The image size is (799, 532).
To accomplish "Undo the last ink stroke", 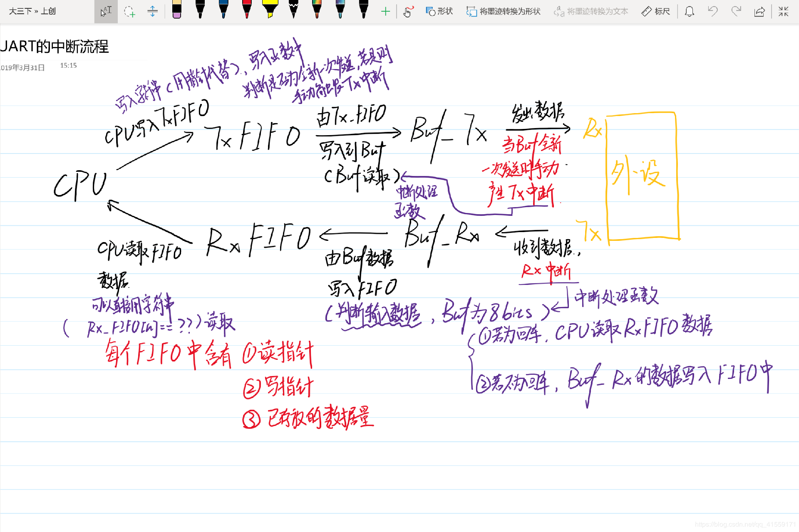I will pyautogui.click(x=713, y=11).
